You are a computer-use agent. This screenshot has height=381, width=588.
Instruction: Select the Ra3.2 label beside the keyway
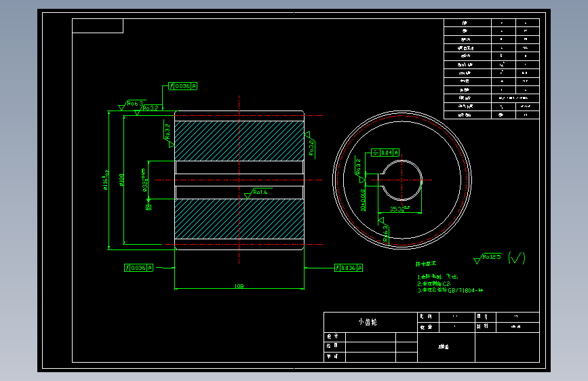pyautogui.click(x=358, y=166)
